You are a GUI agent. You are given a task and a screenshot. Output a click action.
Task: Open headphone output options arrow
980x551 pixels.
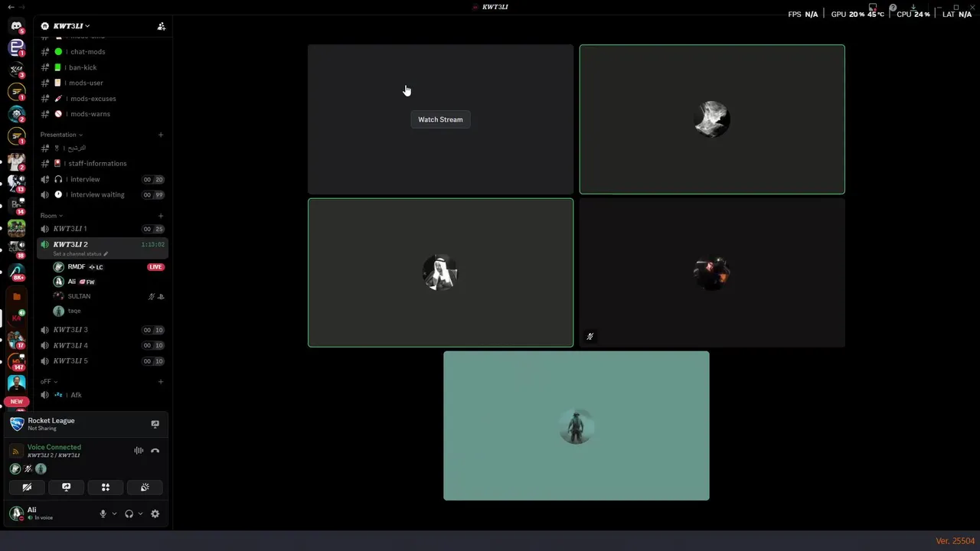tap(140, 514)
